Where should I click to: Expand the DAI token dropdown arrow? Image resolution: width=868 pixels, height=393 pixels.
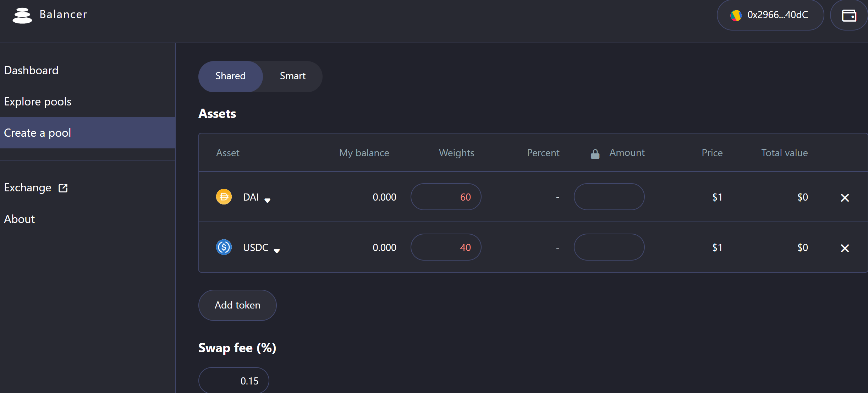[268, 200]
